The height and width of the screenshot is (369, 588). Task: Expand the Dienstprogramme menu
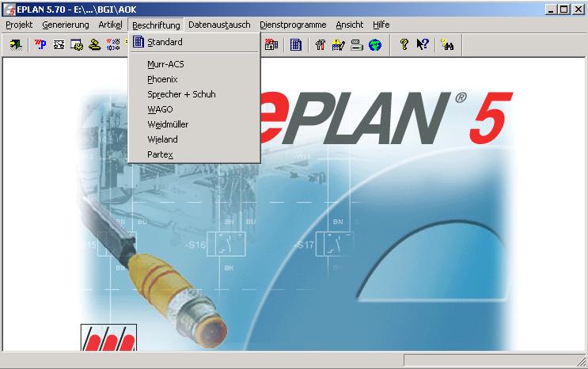tap(293, 25)
